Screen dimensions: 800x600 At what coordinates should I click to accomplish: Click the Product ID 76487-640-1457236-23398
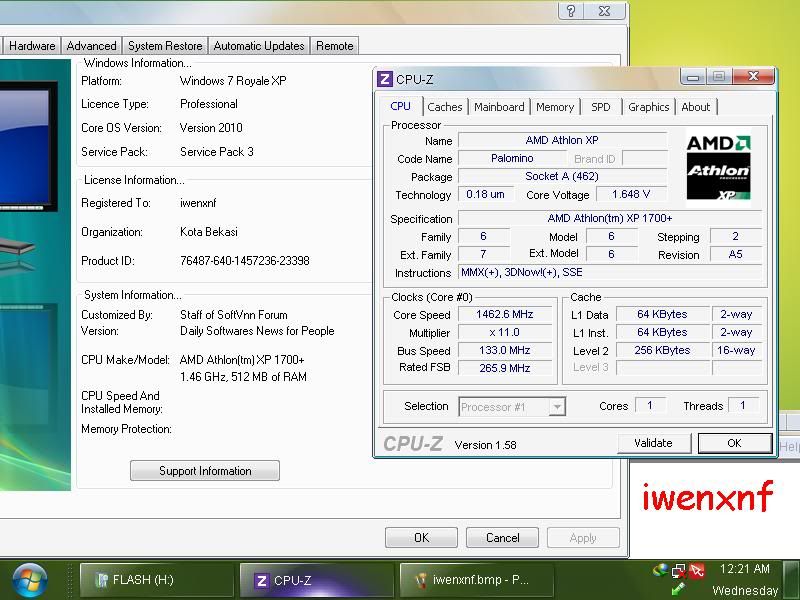(244, 261)
